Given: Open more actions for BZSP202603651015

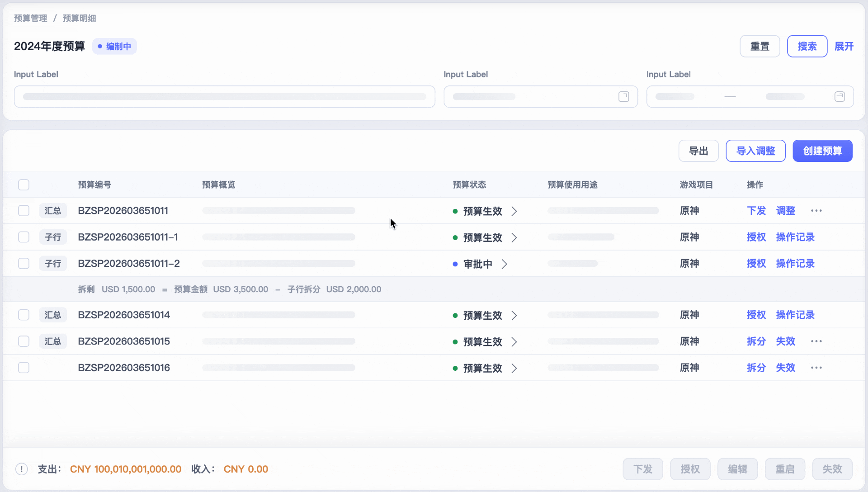Looking at the screenshot, I should click(x=816, y=341).
